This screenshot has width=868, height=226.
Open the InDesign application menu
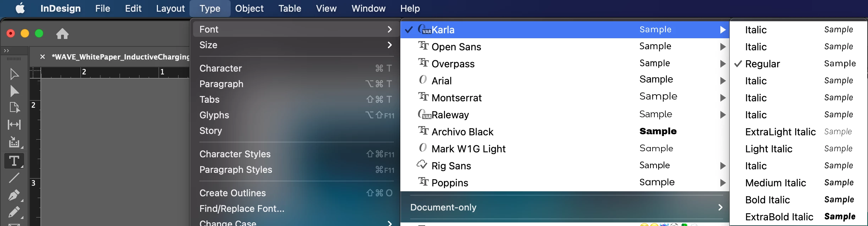point(61,8)
